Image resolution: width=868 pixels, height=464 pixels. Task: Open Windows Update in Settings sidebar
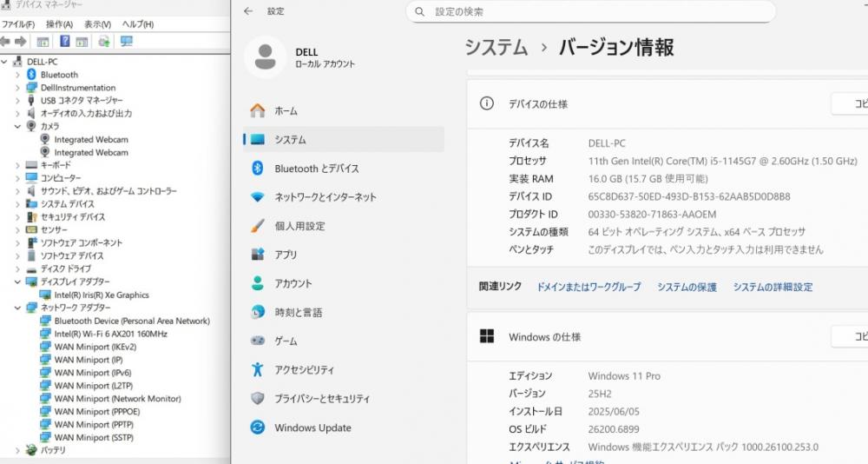312,428
